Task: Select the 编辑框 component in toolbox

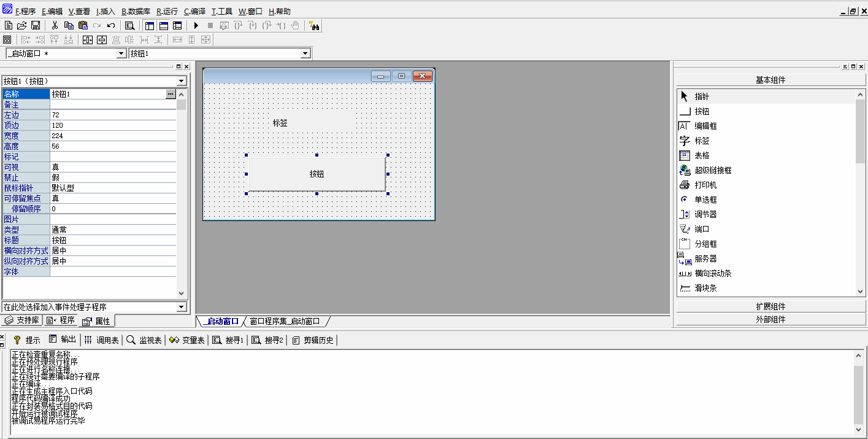Action: [705, 126]
